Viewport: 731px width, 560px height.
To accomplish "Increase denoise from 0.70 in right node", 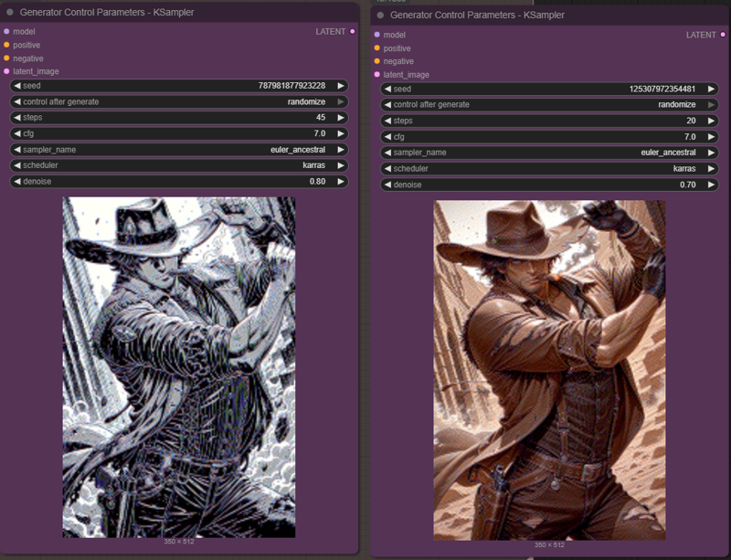I will point(711,185).
